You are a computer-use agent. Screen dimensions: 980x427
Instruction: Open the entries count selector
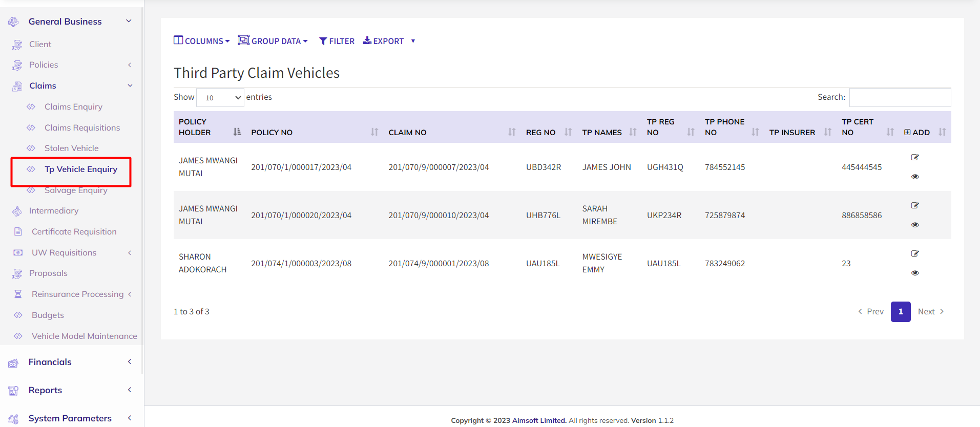220,97
